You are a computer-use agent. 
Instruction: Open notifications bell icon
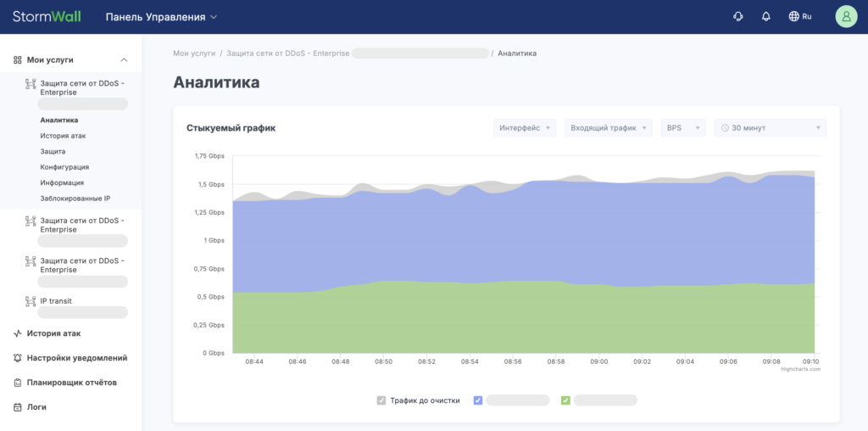[766, 16]
